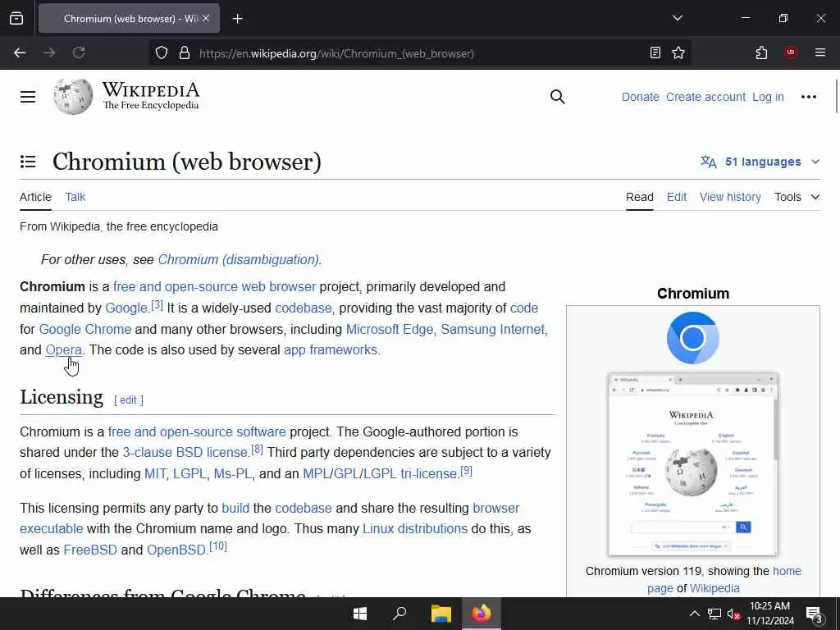Jump to citation reference 3

click(157, 305)
